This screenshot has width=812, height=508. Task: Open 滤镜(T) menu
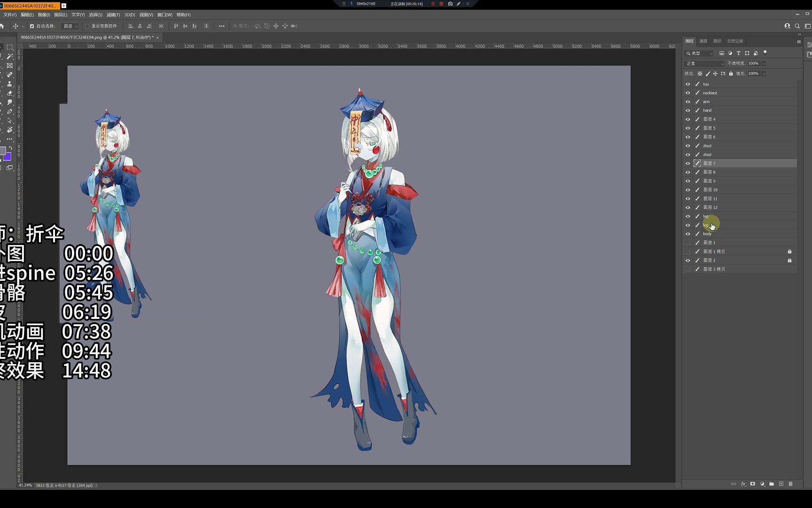click(113, 15)
